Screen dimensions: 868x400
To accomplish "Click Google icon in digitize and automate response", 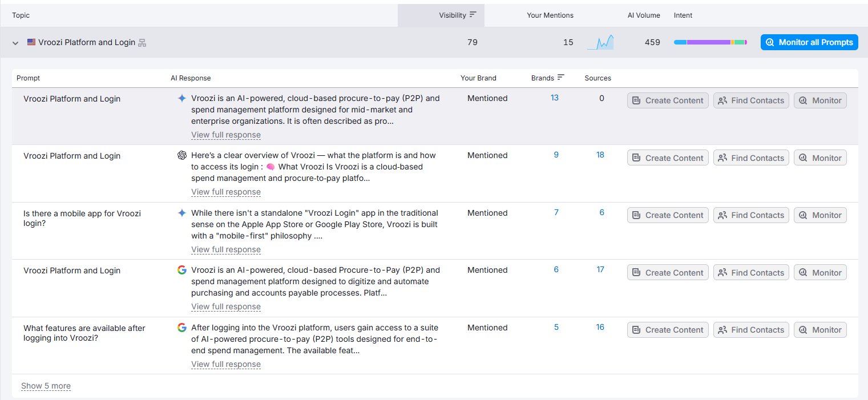I will point(182,270).
